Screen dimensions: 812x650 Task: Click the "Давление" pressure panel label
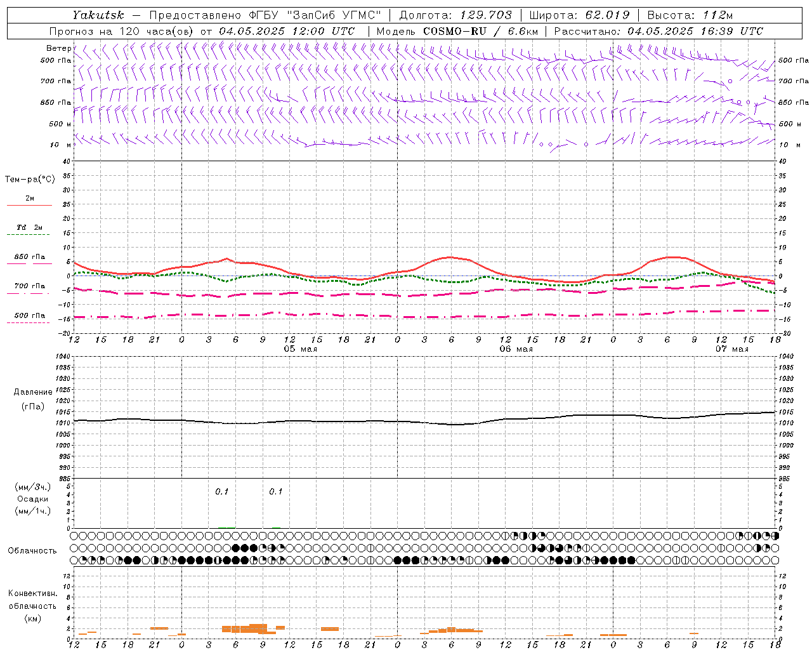[33, 392]
